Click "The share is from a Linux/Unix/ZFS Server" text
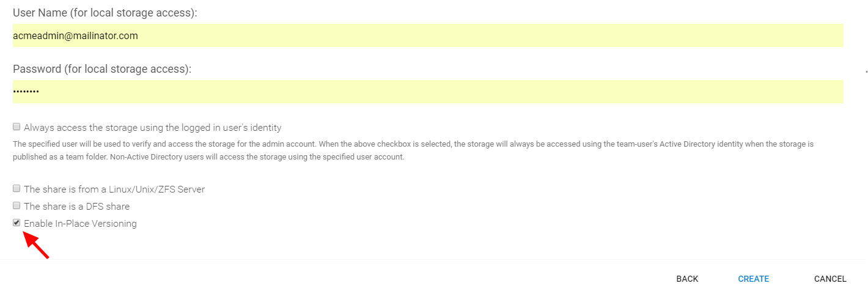The width and height of the screenshot is (868, 294). coord(114,189)
